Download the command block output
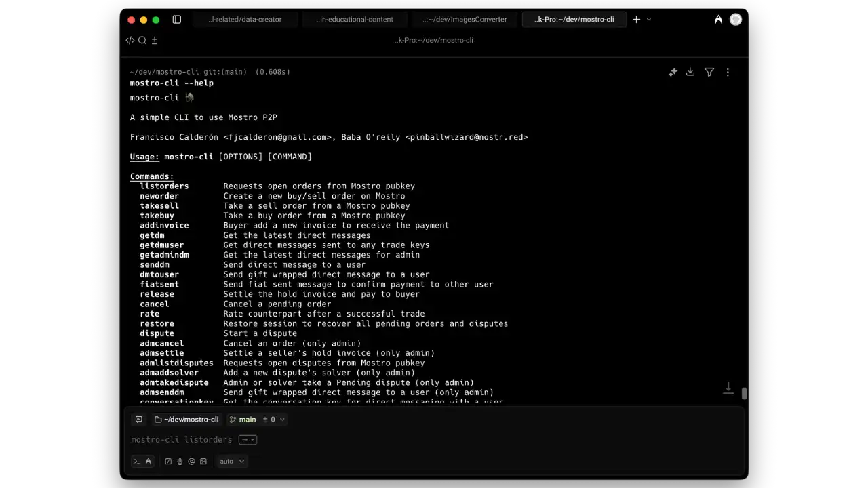 [x=690, y=72]
